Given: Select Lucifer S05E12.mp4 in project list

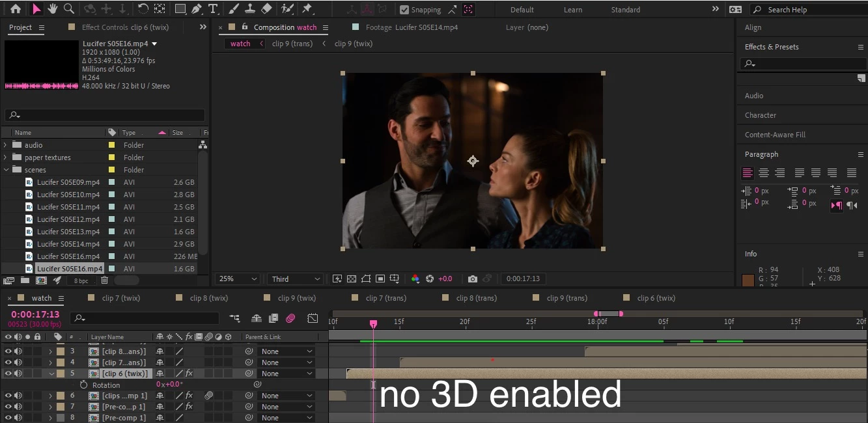Looking at the screenshot, I should [68, 219].
